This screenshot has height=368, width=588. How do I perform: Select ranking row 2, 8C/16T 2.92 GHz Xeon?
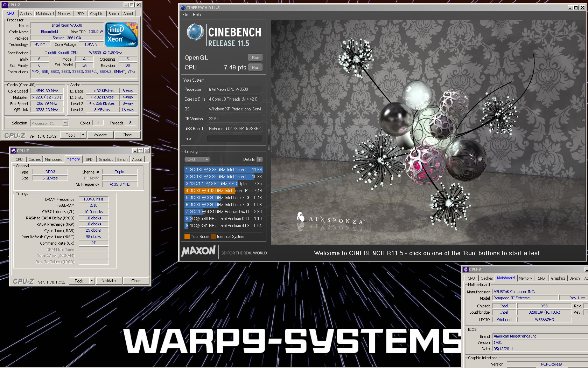223,177
